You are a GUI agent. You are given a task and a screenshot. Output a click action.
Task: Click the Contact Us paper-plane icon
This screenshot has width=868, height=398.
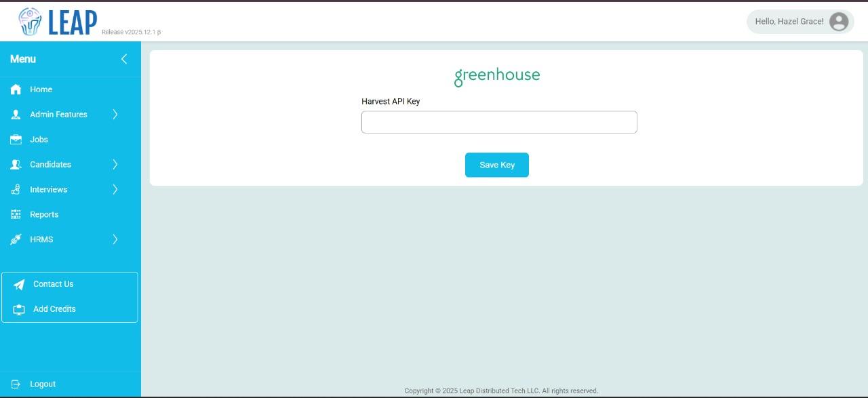click(x=19, y=285)
